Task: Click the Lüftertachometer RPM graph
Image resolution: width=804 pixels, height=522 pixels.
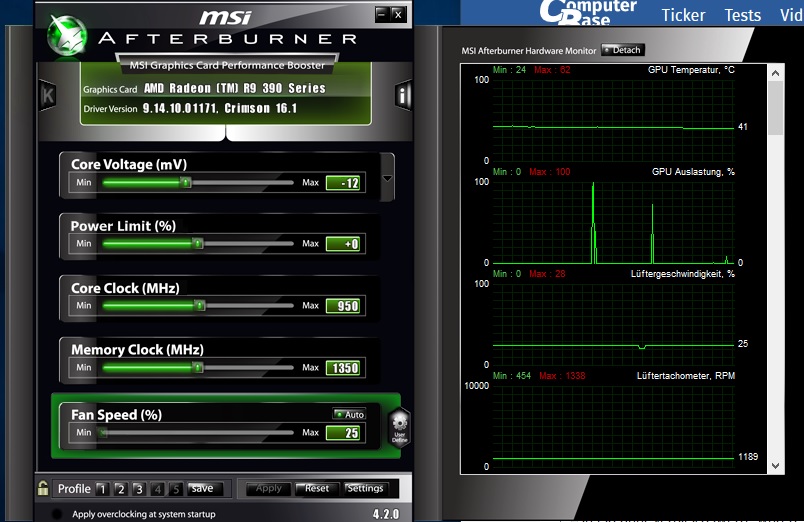Action: click(x=613, y=427)
